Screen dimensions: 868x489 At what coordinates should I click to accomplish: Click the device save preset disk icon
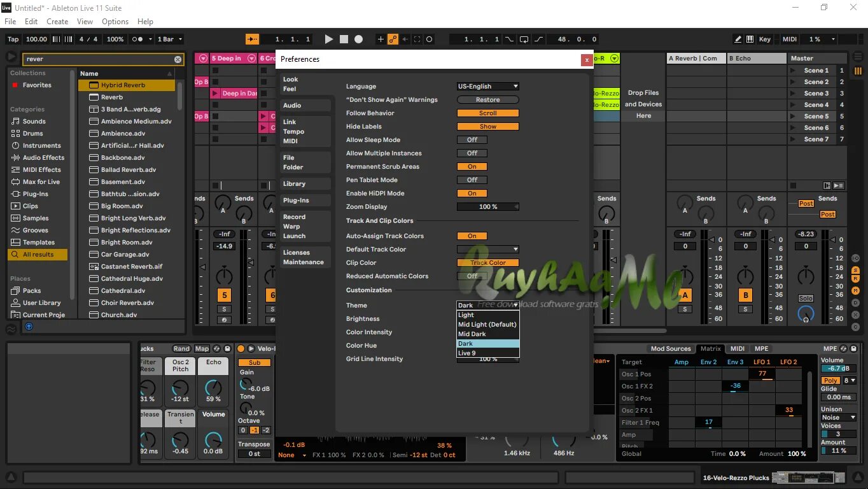[226, 348]
